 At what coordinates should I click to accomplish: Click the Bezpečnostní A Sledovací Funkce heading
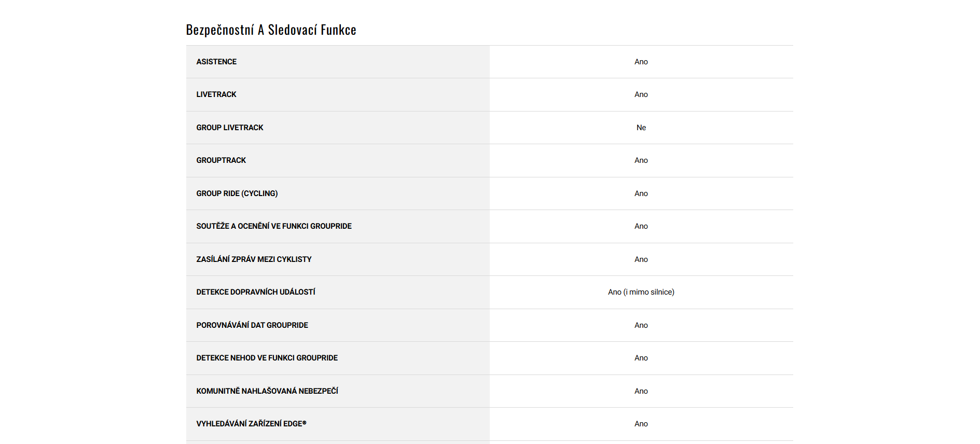[271, 30]
